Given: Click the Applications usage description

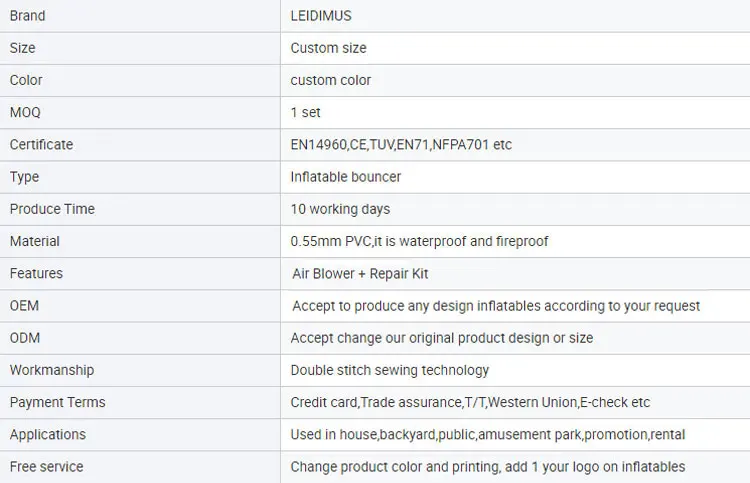Looking at the screenshot, I should 488,434.
